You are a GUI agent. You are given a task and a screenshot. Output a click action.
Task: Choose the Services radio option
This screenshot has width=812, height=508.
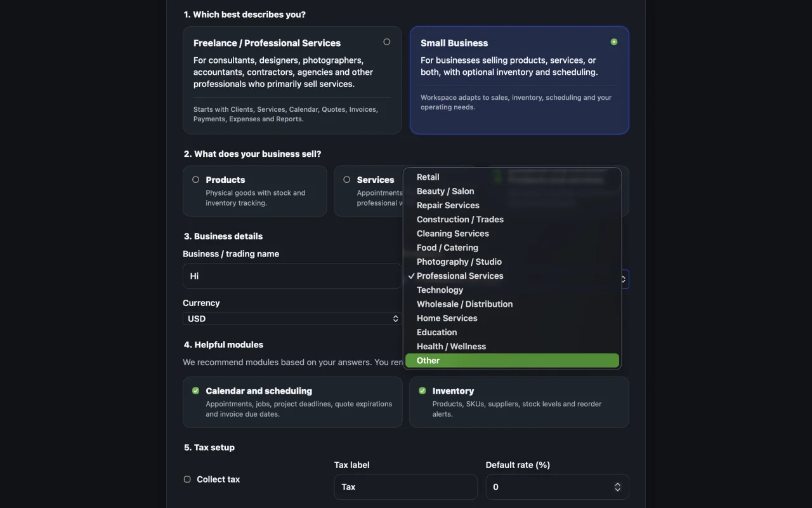[x=346, y=180]
